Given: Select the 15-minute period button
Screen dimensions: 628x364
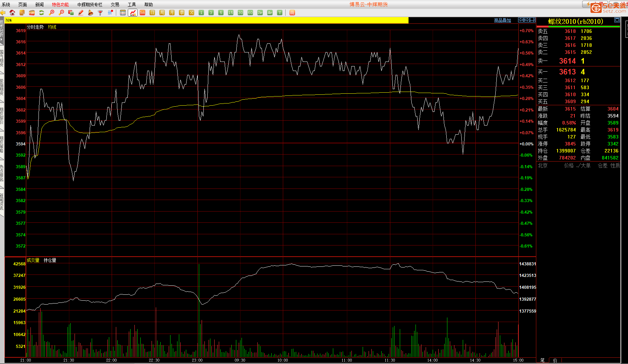Looking at the screenshot, I should click(231, 13).
